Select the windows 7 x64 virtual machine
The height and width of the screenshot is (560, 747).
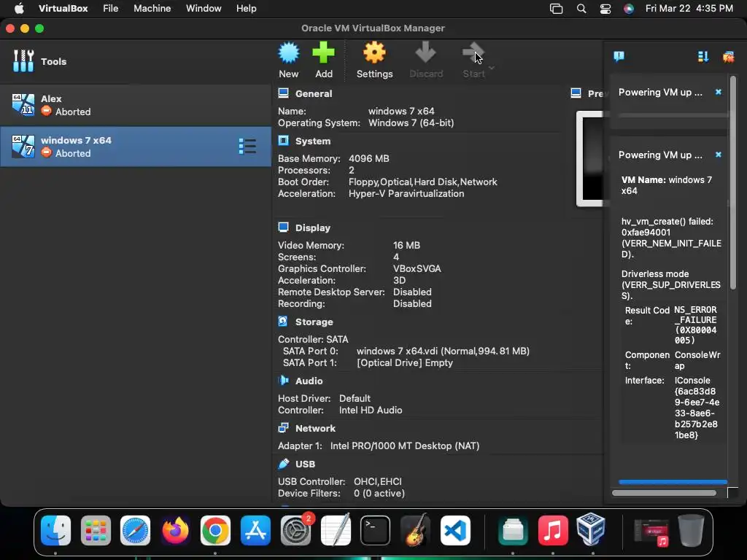pyautogui.click(x=135, y=147)
